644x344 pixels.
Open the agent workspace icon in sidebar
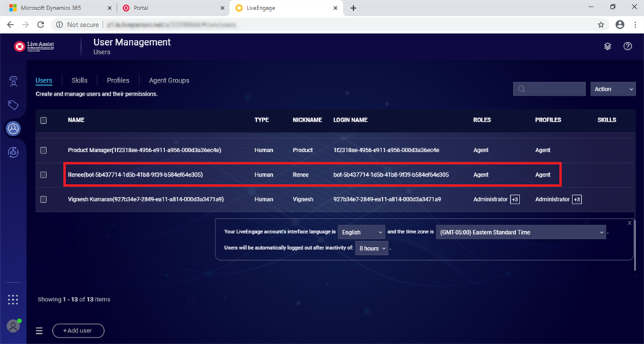point(13,81)
